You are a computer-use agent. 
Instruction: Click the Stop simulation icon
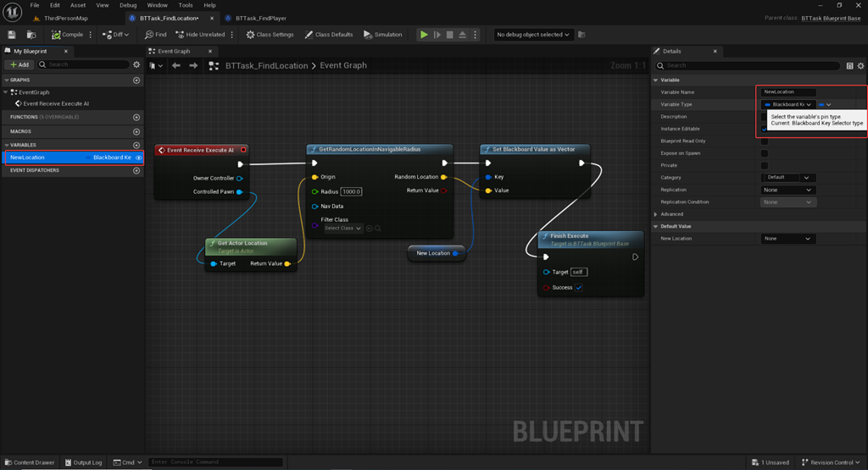[450, 35]
